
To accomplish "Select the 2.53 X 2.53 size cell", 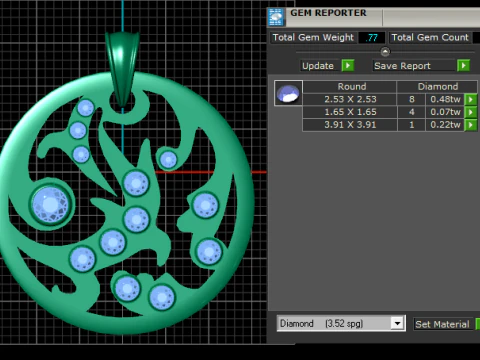I will pyautogui.click(x=350, y=99).
